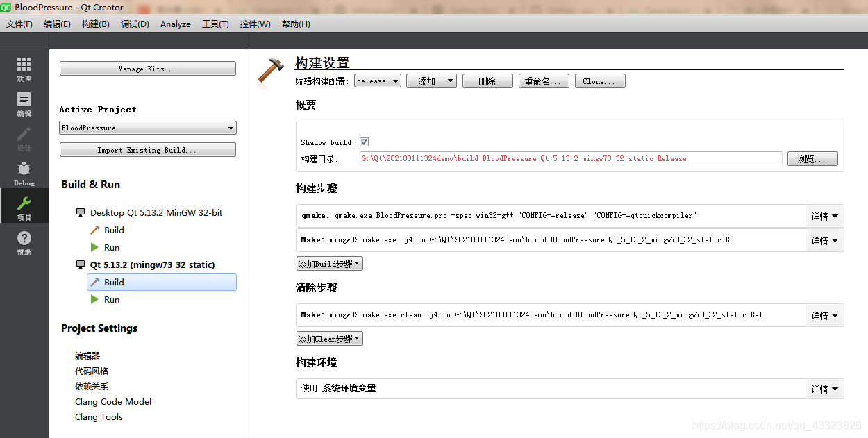This screenshot has width=868, height=438.
Task: Expand details of the Make build step
Action: 824,240
